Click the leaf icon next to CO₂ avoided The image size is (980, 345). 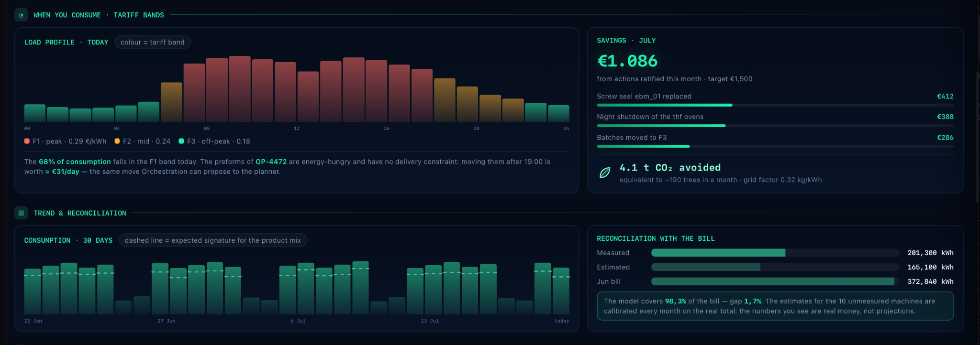pos(605,173)
